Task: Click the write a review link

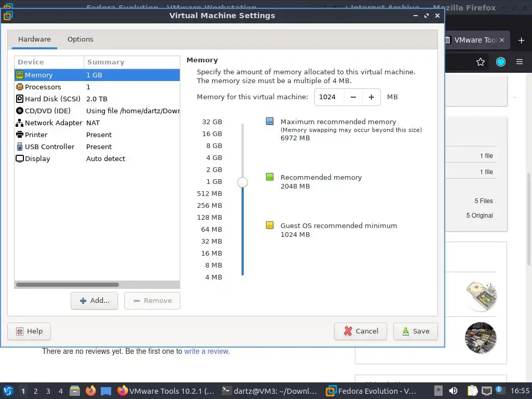Action: pos(206,351)
